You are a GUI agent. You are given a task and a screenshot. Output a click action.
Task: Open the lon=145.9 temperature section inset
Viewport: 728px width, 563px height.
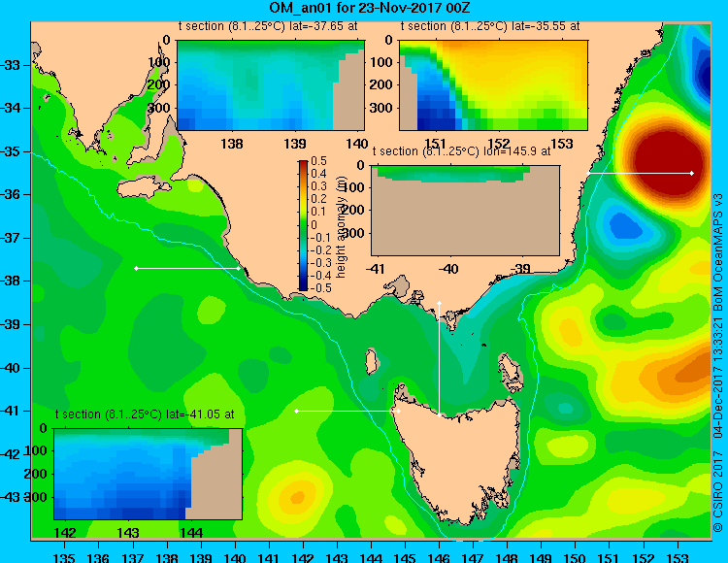pyautogui.click(x=465, y=211)
